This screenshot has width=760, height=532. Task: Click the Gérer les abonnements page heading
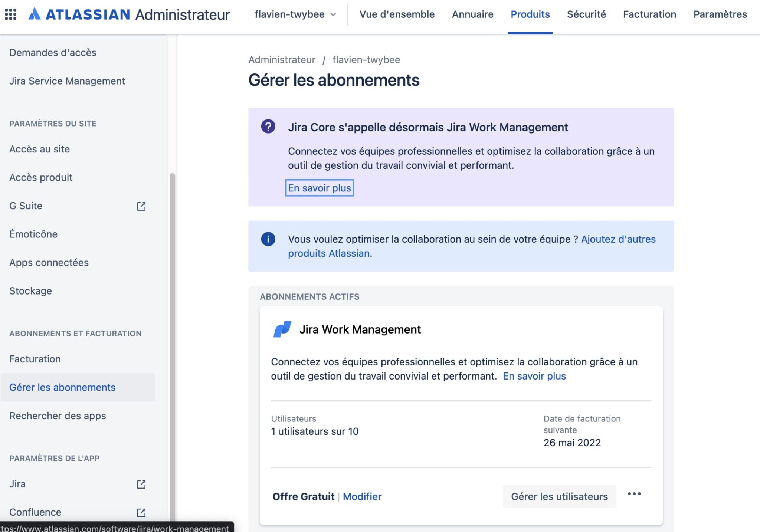click(x=334, y=80)
